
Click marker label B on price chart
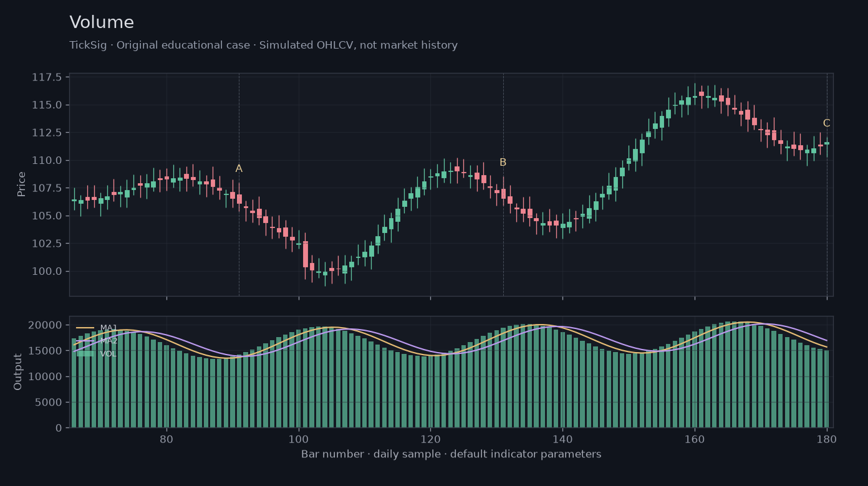[503, 163]
